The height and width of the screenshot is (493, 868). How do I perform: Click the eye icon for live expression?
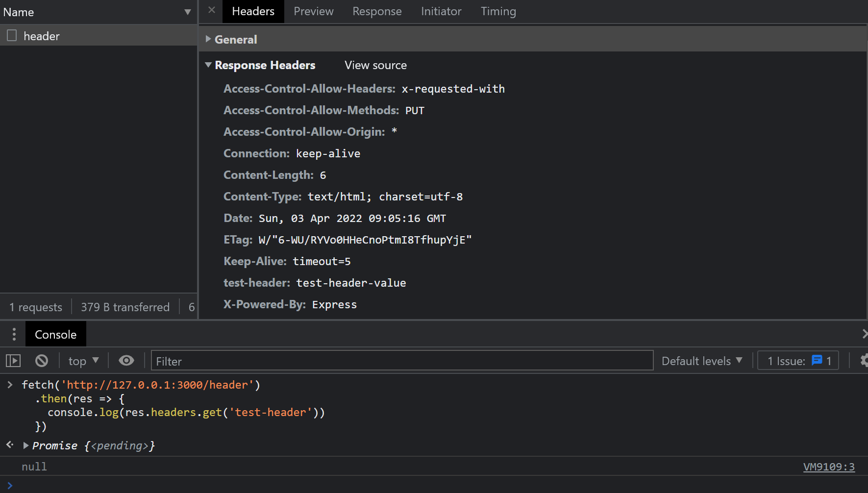(126, 361)
